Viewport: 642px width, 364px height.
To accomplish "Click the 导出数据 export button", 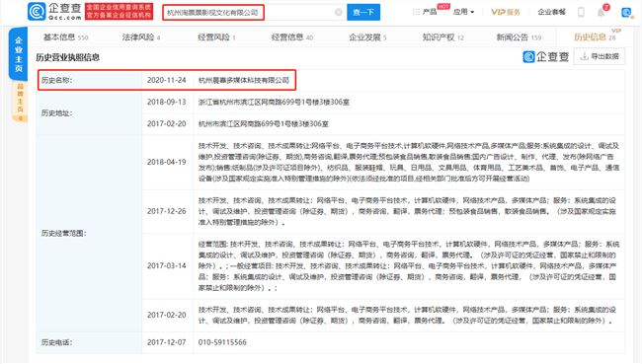I will 600,56.
